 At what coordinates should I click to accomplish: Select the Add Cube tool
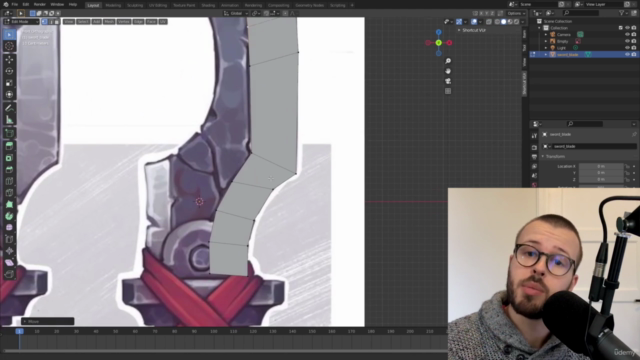click(9, 133)
